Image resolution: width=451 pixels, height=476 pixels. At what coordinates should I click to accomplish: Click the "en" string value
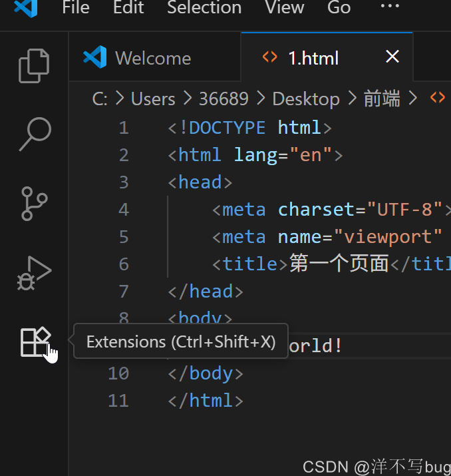coord(311,155)
